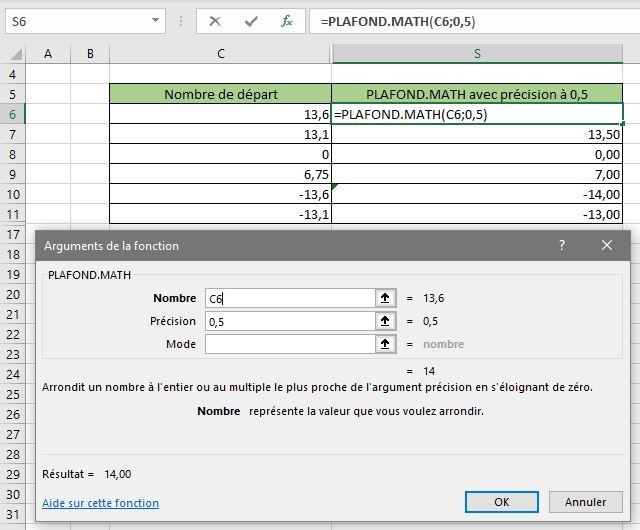Click the Enter checkmark in formula bar

pos(251,20)
